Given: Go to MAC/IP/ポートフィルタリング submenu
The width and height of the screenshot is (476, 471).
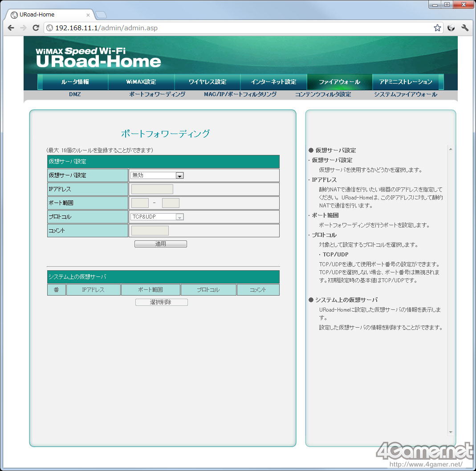Looking at the screenshot, I should 240,94.
